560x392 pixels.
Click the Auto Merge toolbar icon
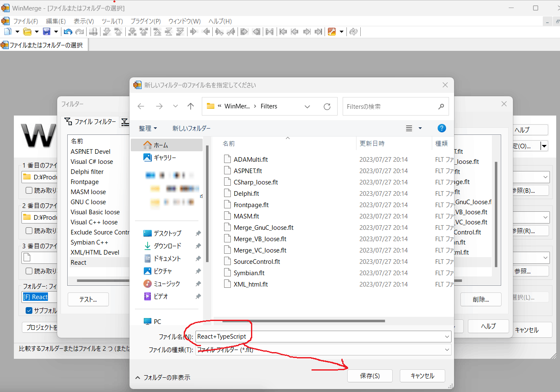269,32
